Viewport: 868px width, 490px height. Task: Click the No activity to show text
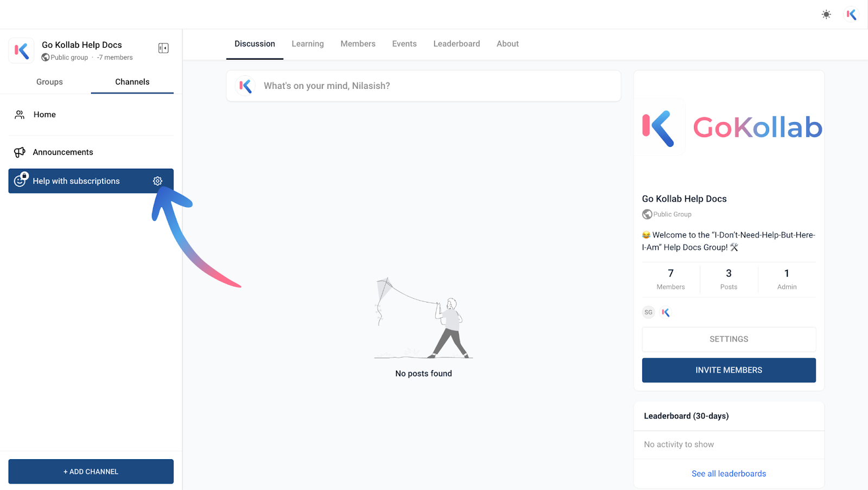tap(679, 444)
